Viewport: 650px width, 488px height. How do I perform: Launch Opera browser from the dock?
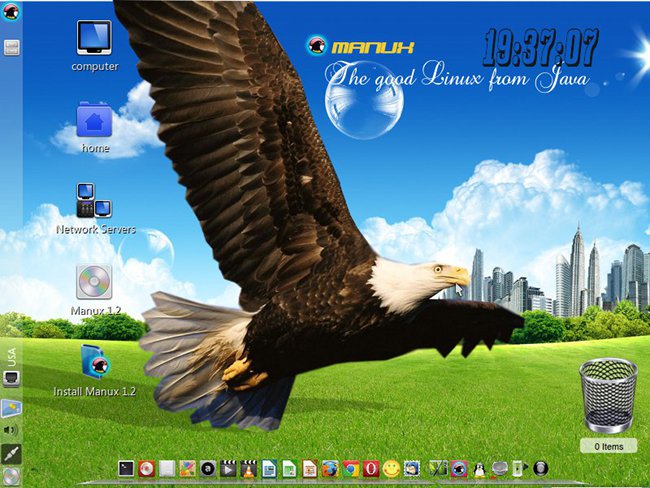click(371, 469)
